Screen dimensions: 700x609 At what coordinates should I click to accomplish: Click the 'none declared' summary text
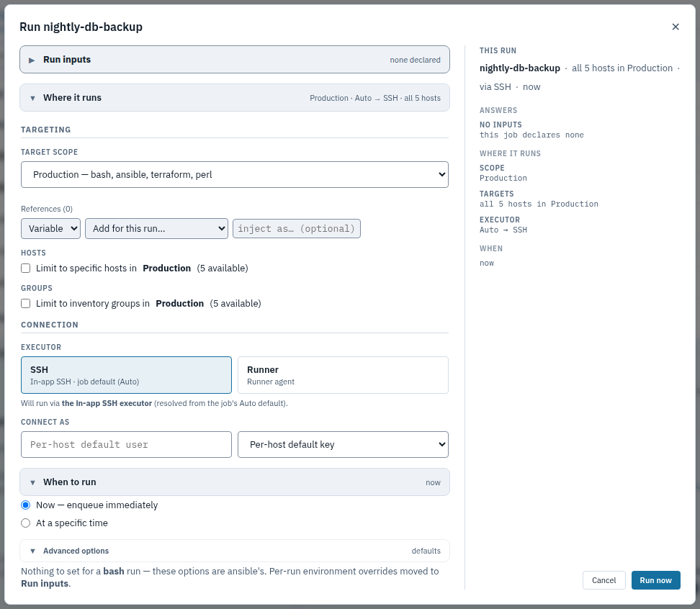pyautogui.click(x=415, y=60)
